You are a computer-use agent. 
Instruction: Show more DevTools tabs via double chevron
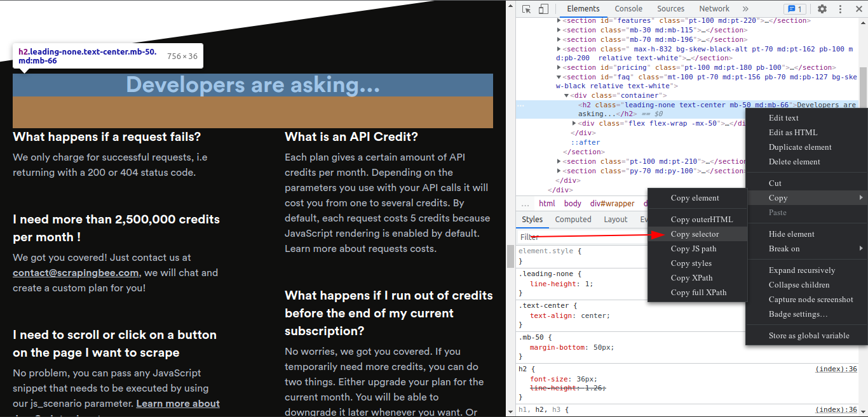tap(745, 9)
